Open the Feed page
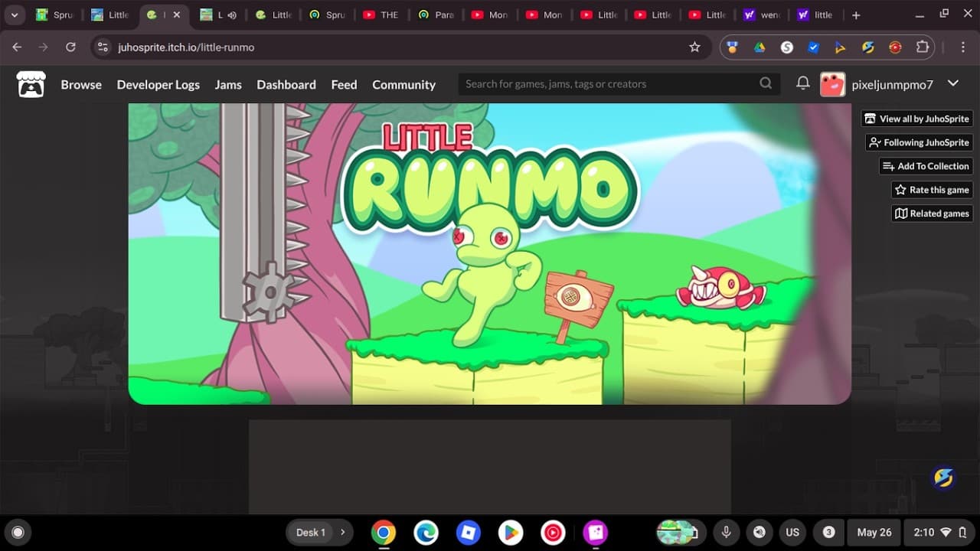 (344, 84)
